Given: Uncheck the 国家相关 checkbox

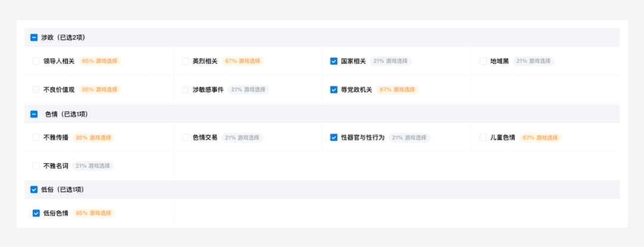Looking at the screenshot, I should click(334, 61).
